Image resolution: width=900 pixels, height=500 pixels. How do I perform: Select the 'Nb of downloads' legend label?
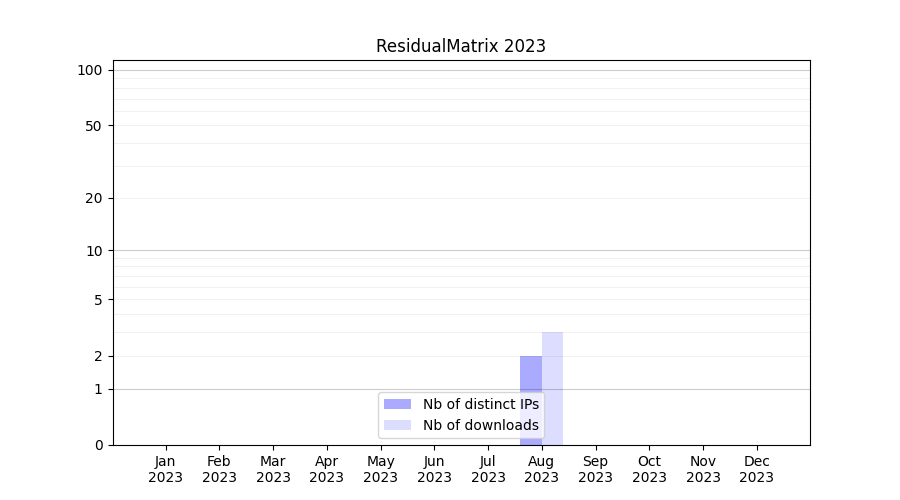point(480,425)
